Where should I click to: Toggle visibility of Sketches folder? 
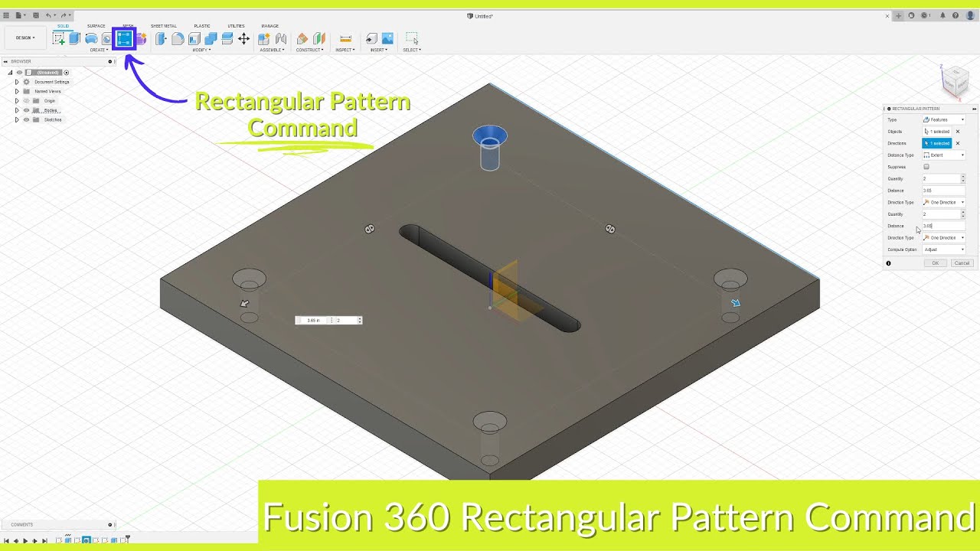click(26, 119)
